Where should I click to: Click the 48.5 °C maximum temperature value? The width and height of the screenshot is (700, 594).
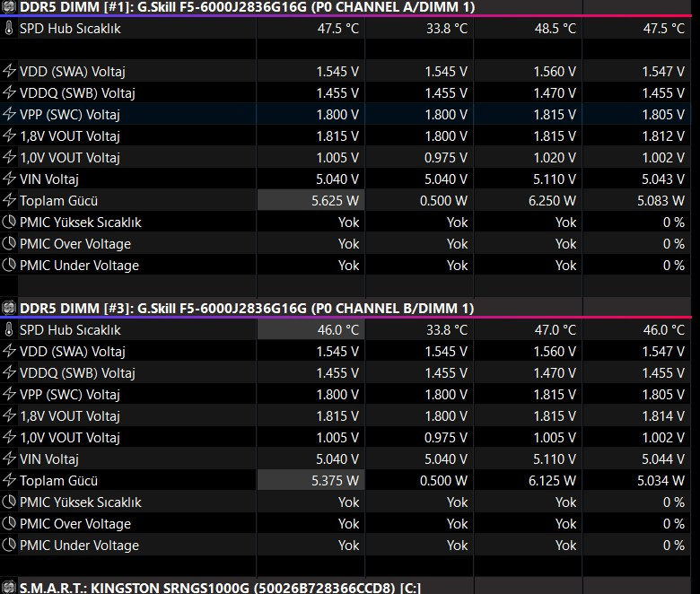[x=556, y=29]
